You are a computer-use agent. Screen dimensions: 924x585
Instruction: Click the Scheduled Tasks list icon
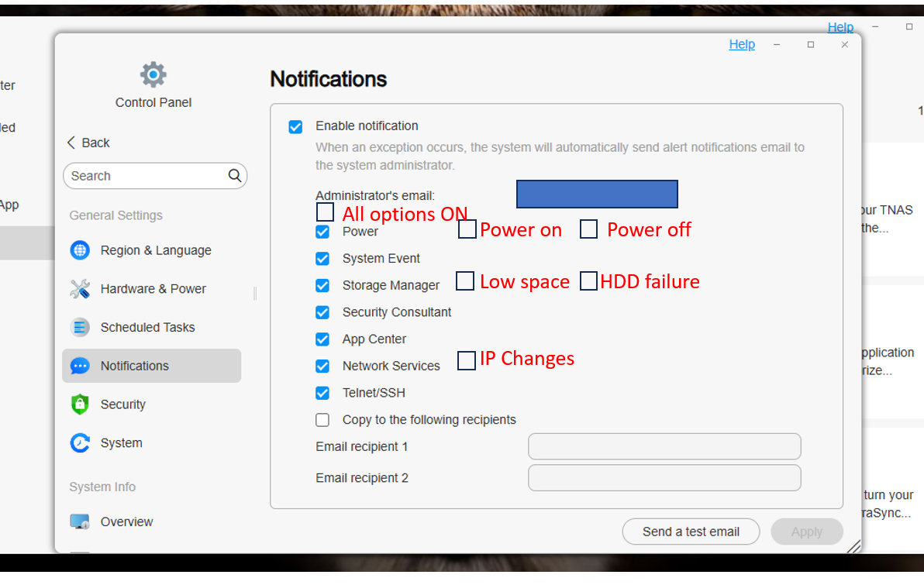(x=80, y=328)
